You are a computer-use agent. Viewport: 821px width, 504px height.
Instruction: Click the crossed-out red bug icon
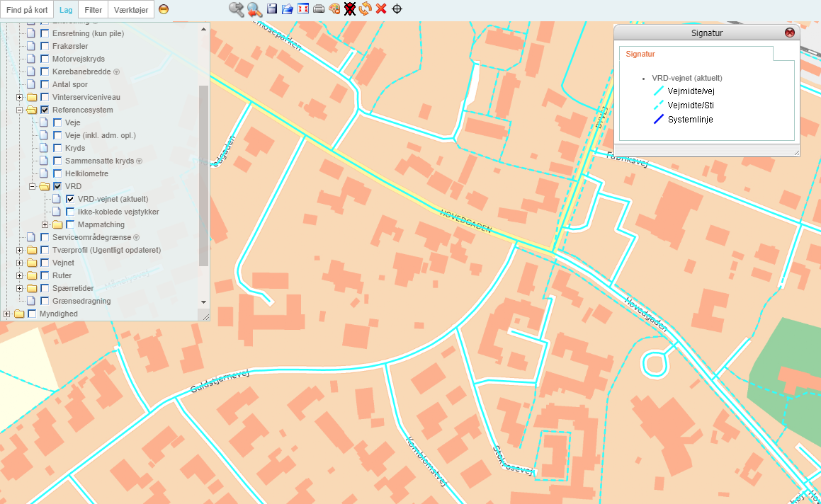[350, 9]
